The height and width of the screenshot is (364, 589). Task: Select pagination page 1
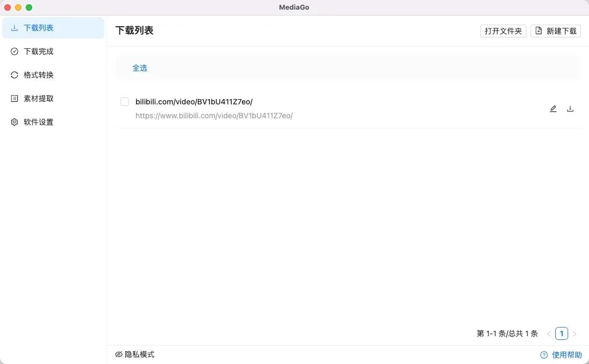point(562,333)
